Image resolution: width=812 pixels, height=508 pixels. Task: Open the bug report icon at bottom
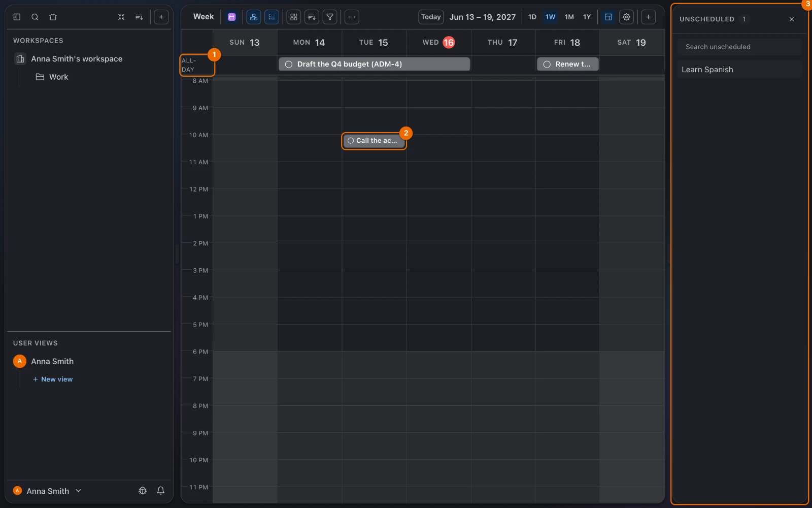(x=143, y=491)
